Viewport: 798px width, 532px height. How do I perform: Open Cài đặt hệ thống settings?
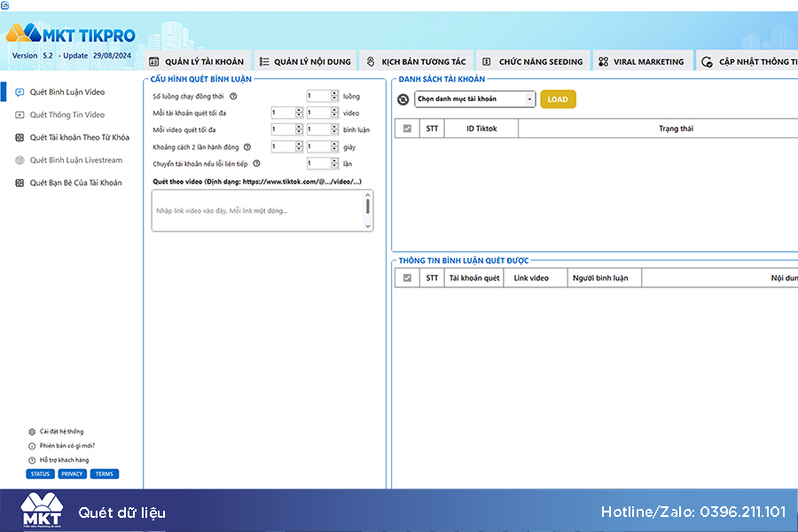[x=61, y=432]
